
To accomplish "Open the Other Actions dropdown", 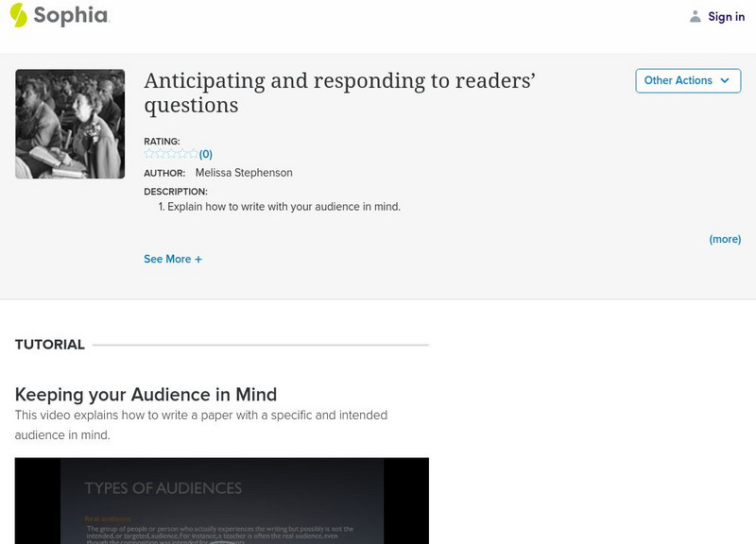I will click(x=688, y=80).
